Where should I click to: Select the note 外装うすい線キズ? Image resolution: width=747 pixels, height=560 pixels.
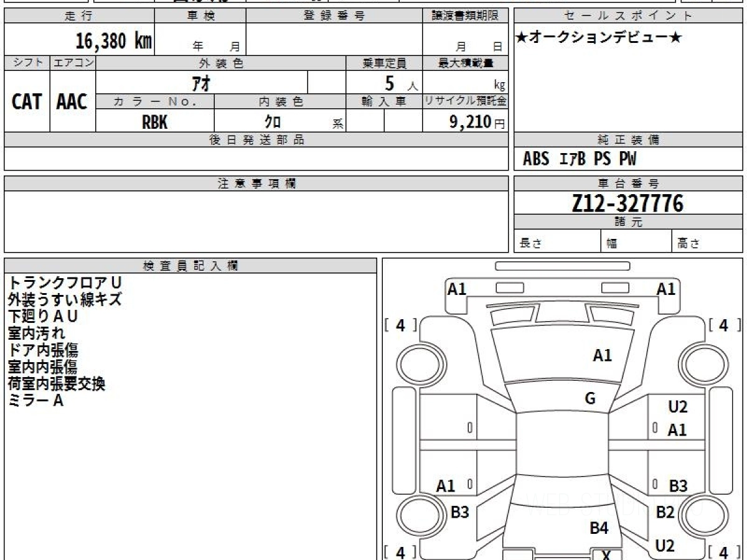coord(65,299)
